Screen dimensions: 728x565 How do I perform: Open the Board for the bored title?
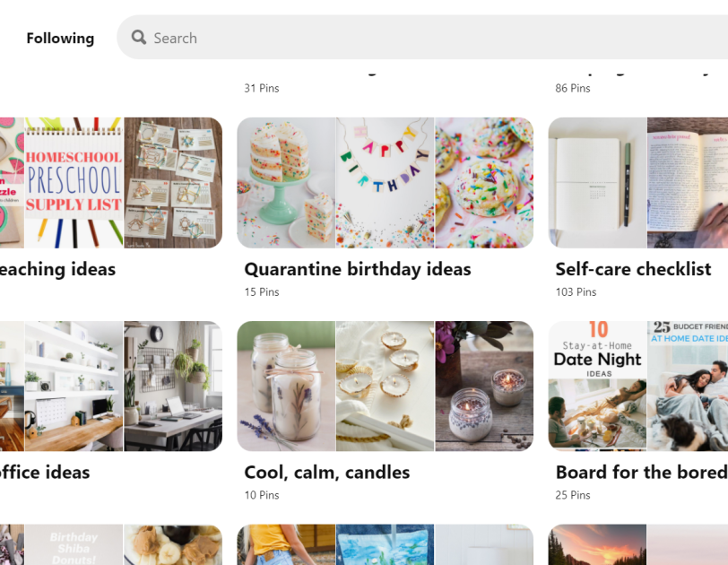pyautogui.click(x=642, y=473)
